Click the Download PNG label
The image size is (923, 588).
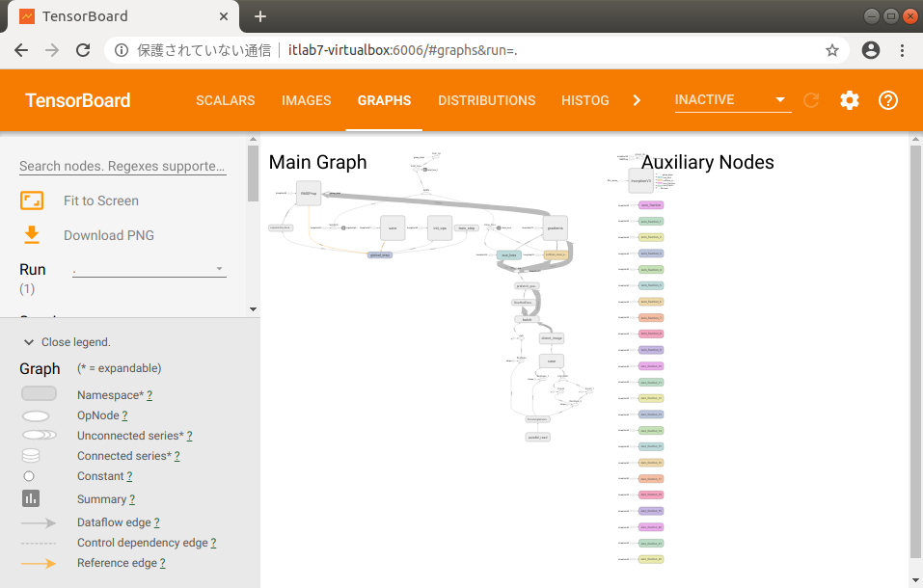click(109, 235)
